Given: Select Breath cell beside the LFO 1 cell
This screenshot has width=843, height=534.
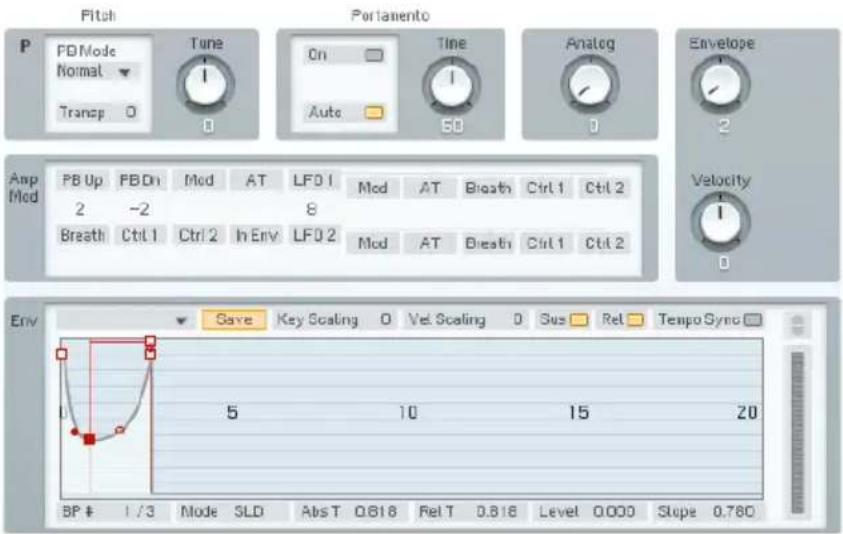Looking at the screenshot, I should coord(488,188).
